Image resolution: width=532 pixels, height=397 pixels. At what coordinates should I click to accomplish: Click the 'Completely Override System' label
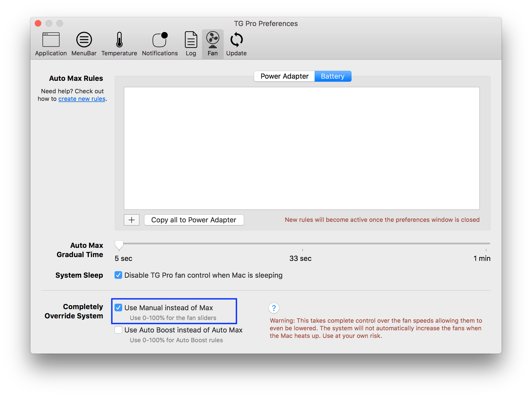[x=74, y=311]
